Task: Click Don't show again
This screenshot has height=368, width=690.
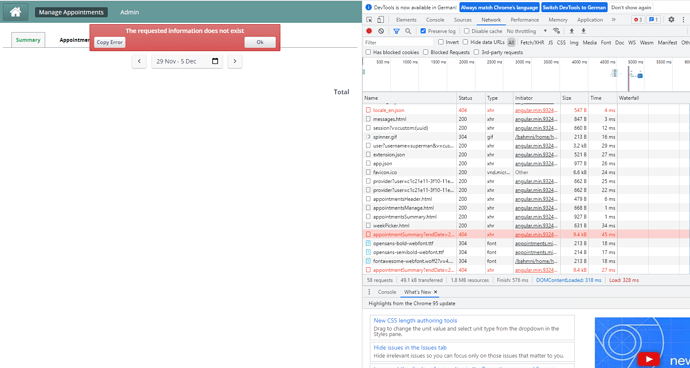Action: click(x=631, y=7)
